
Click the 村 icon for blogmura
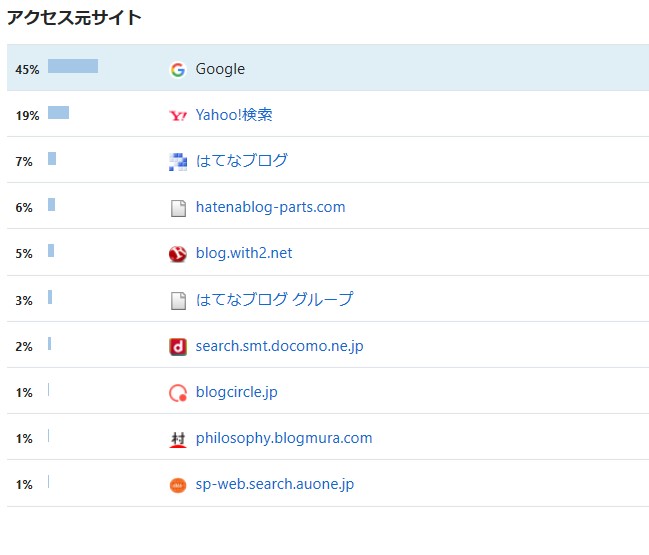(178, 439)
